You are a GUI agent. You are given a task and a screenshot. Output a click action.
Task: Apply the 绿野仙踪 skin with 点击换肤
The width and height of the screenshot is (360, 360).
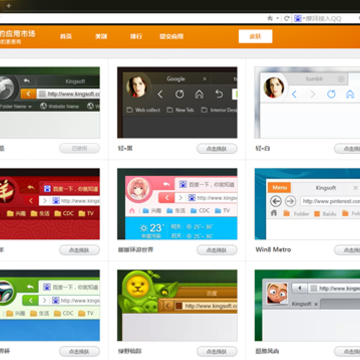[x=217, y=351]
